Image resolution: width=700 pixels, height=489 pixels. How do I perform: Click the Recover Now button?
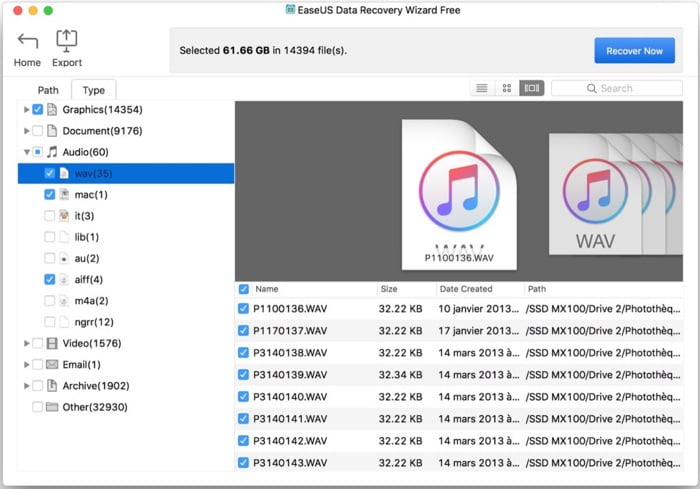[x=634, y=51]
